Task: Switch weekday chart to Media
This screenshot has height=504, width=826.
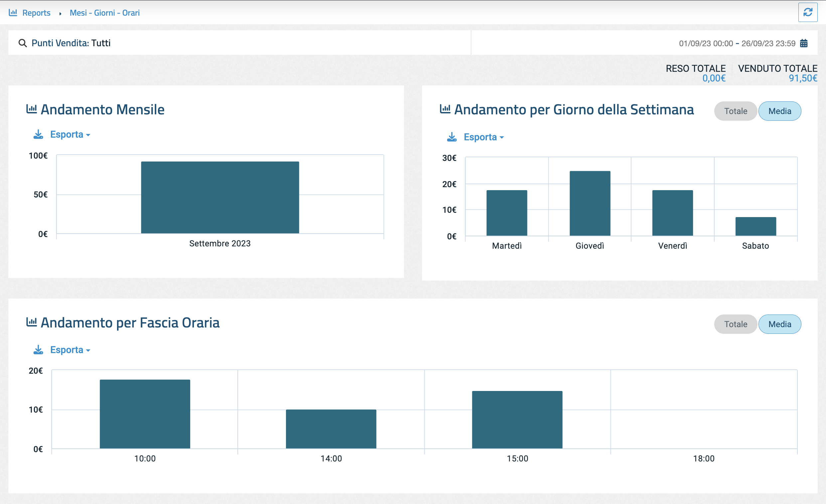Action: pyautogui.click(x=779, y=111)
